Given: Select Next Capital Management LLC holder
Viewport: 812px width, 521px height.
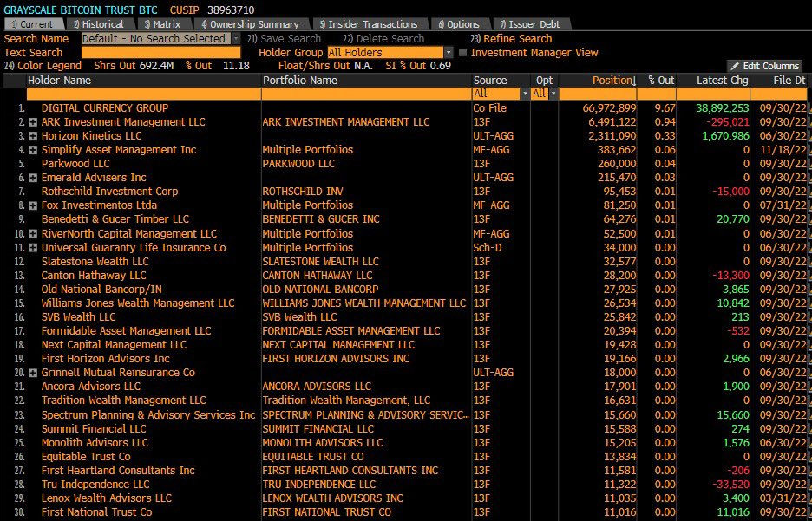Looking at the screenshot, I should pyautogui.click(x=114, y=345).
